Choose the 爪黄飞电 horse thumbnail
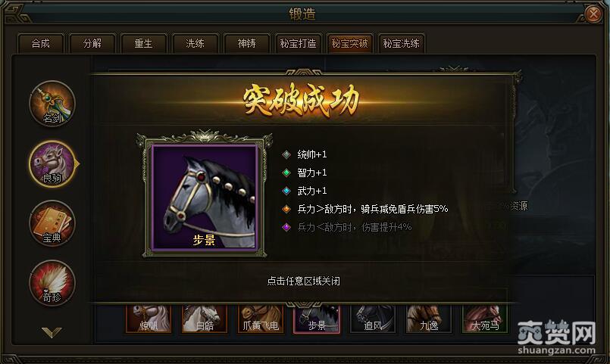This screenshot has width=610, height=364. coord(260,319)
